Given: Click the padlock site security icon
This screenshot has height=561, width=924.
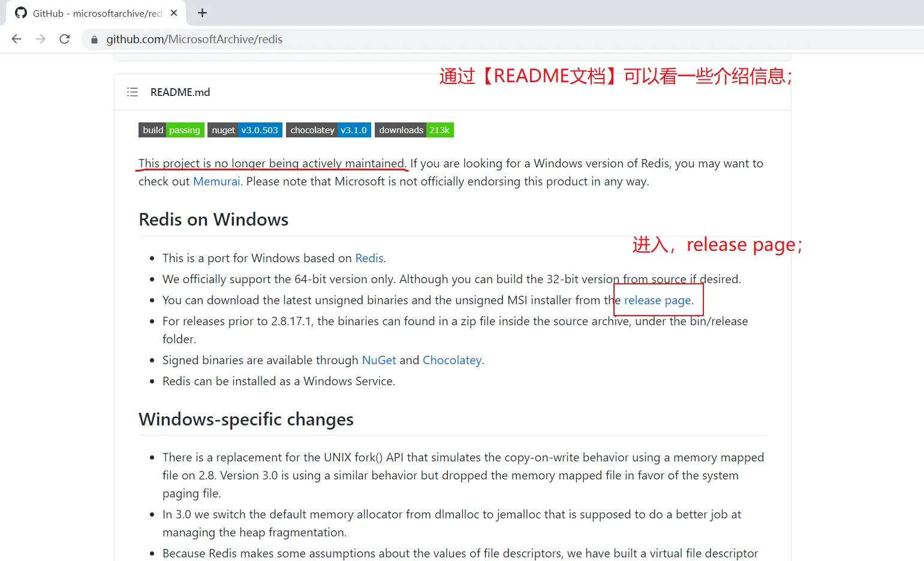Looking at the screenshot, I should coord(94,40).
